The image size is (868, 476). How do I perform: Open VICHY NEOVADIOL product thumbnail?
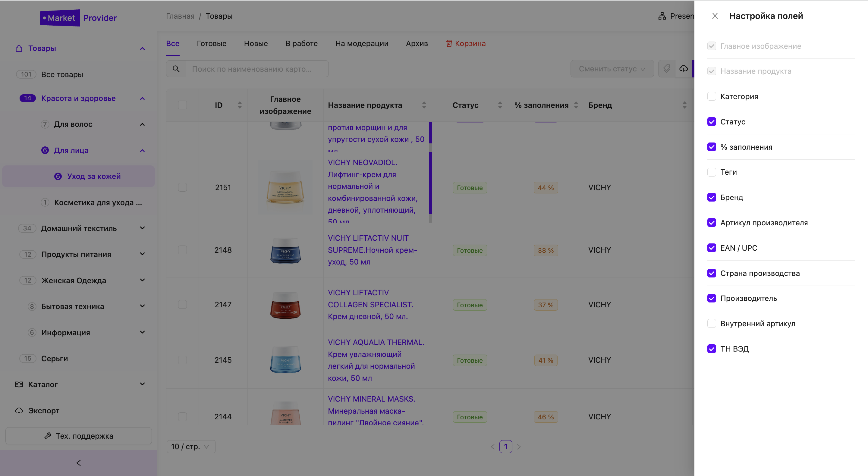pos(285,187)
